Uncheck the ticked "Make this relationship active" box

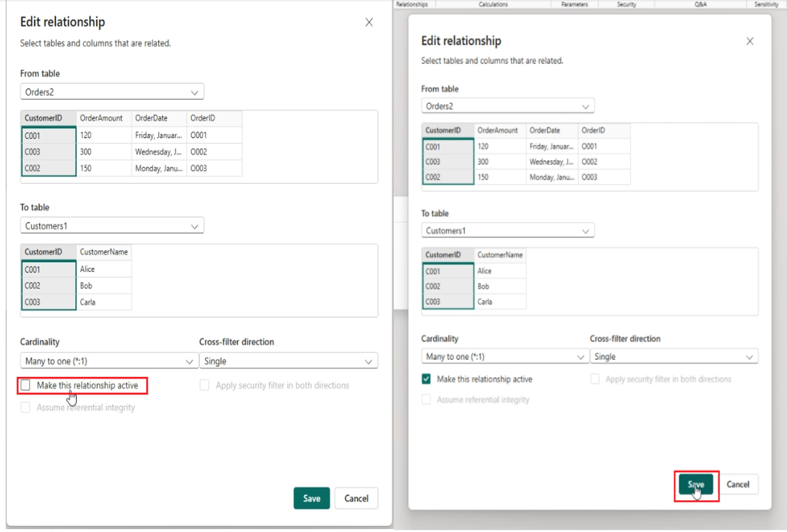pyautogui.click(x=426, y=379)
